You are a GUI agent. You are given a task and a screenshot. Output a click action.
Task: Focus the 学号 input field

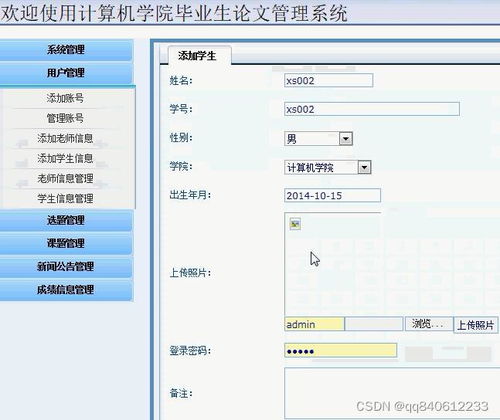372,109
